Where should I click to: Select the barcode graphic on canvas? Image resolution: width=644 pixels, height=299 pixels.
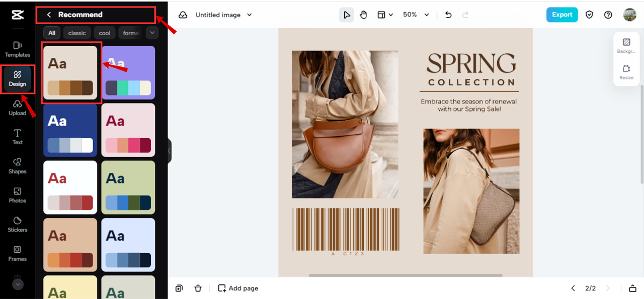[x=346, y=229]
